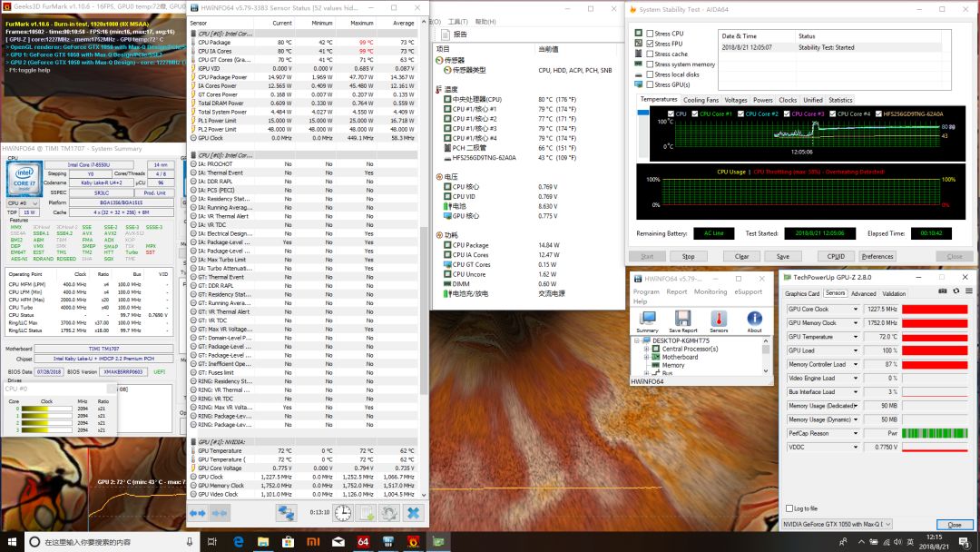The height and width of the screenshot is (552, 980).
Task: Open Mail app on taskbar
Action: [x=338, y=541]
